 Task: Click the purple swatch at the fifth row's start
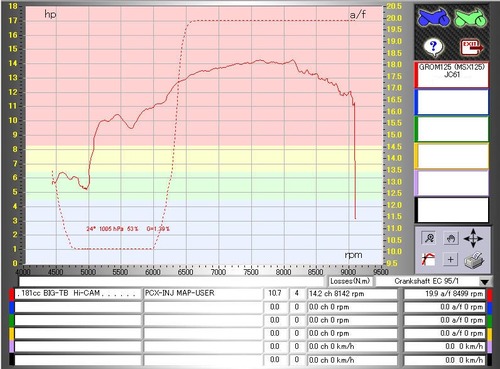click(x=12, y=347)
